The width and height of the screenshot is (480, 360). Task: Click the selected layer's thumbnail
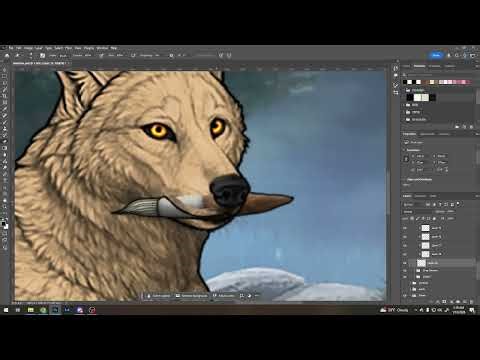click(x=421, y=263)
